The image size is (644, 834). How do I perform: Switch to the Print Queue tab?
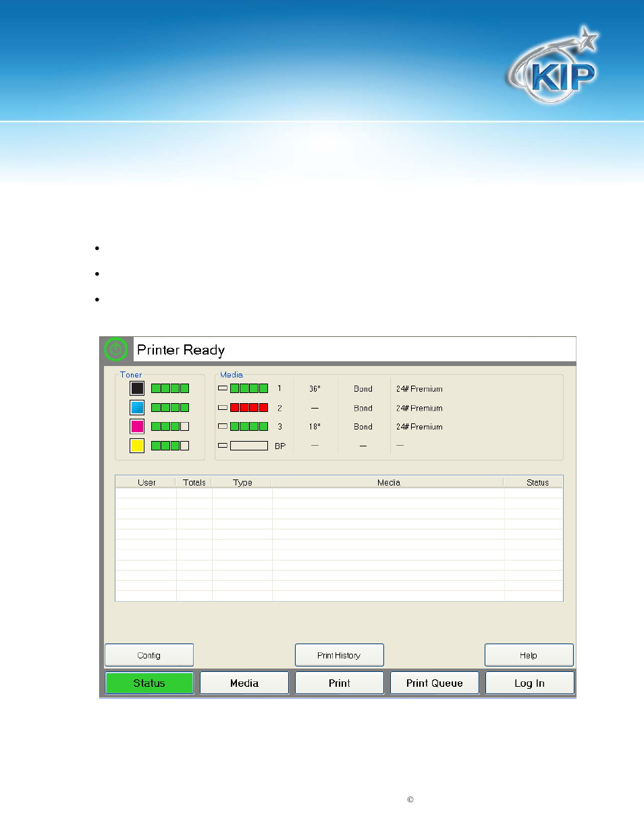(x=435, y=683)
